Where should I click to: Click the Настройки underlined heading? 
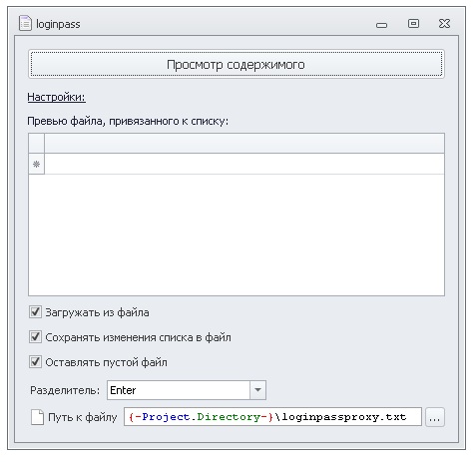tap(56, 97)
